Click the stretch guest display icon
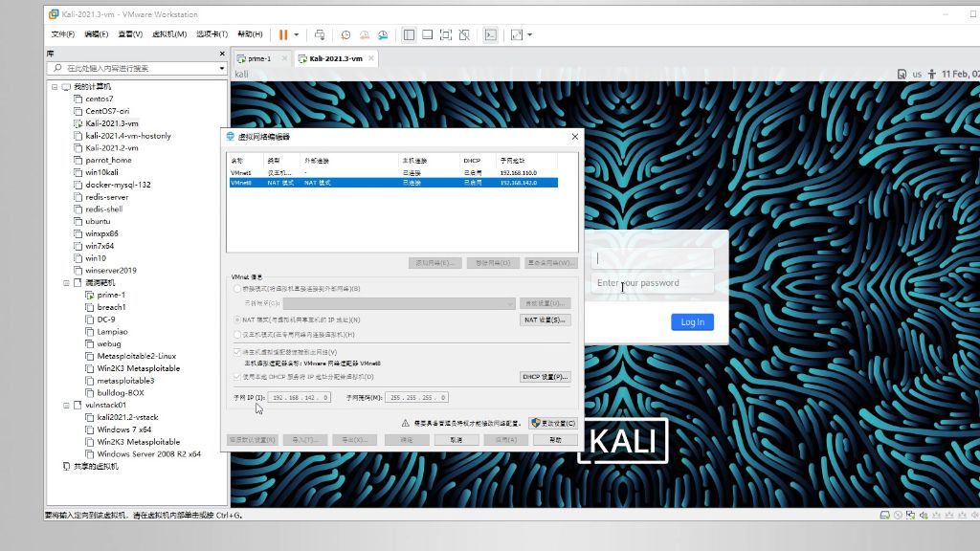Image resolution: width=980 pixels, height=551 pixels. tap(517, 35)
